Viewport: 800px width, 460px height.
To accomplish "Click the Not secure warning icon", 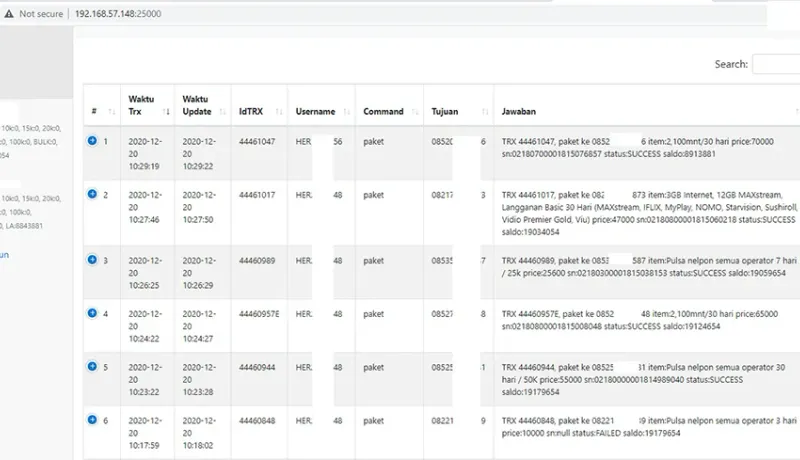I will 9,14.
